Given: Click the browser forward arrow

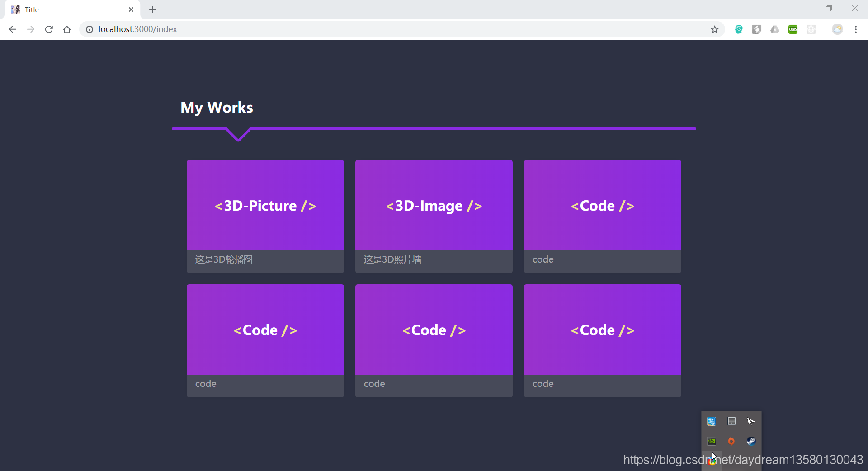Looking at the screenshot, I should click(31, 29).
